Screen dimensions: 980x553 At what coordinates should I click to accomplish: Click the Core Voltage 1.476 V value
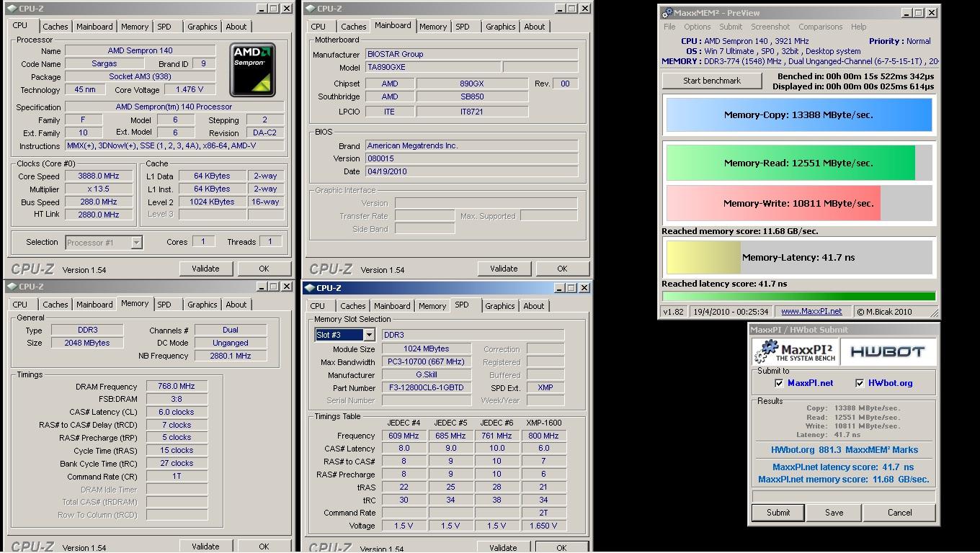[x=190, y=90]
